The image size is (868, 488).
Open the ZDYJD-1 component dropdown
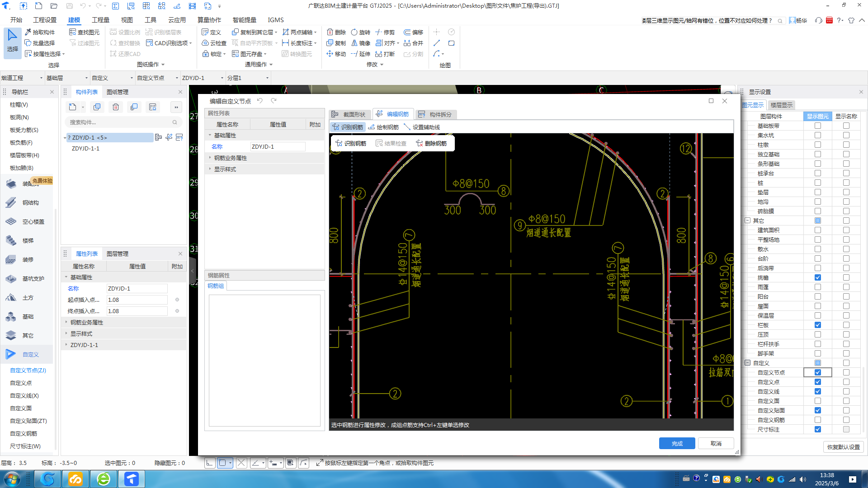coord(203,78)
